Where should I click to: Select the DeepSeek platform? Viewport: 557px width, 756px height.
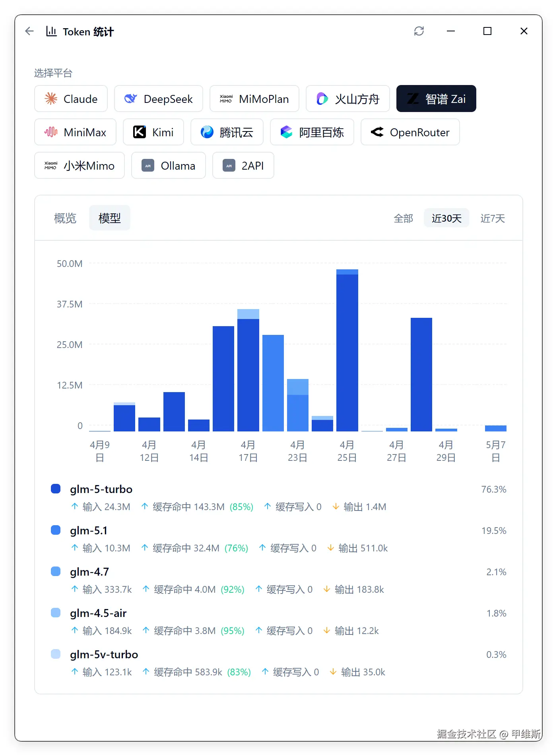159,99
